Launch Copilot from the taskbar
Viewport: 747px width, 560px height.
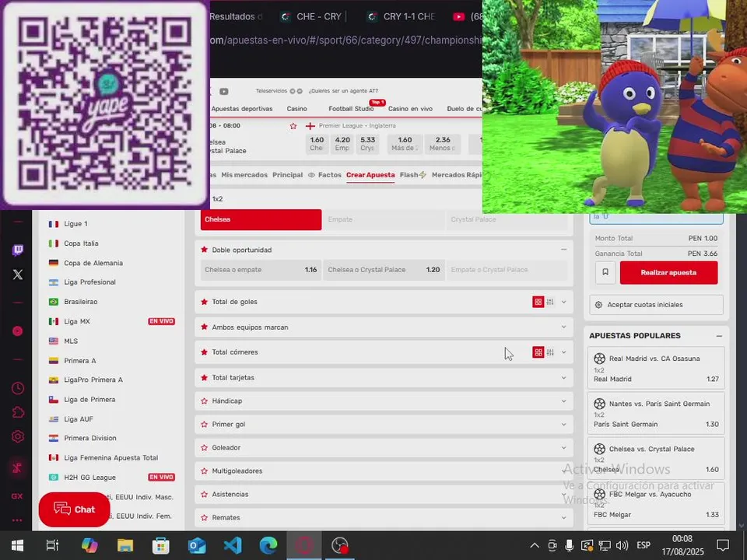(89, 545)
